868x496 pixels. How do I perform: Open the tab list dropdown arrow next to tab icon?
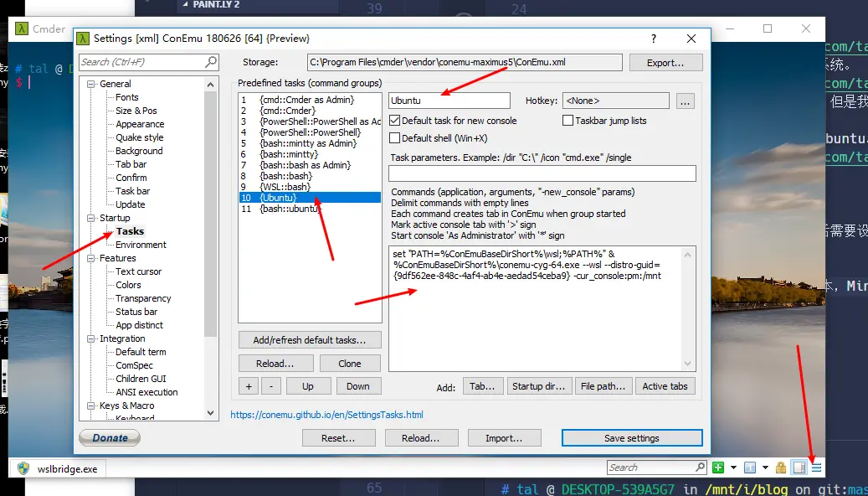pos(765,468)
